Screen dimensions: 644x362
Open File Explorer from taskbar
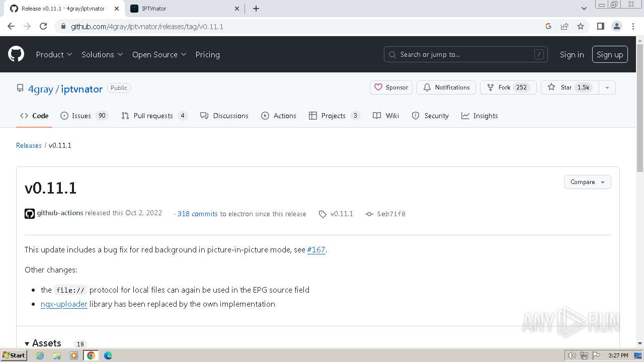pyautogui.click(x=57, y=355)
